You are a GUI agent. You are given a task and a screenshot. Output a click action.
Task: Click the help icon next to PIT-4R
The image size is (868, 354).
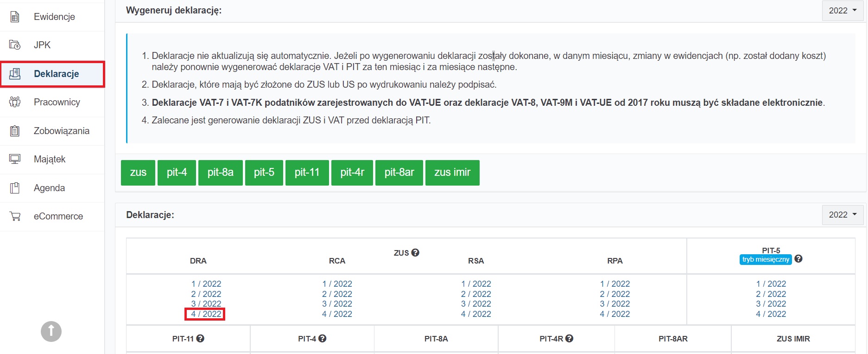[570, 339]
